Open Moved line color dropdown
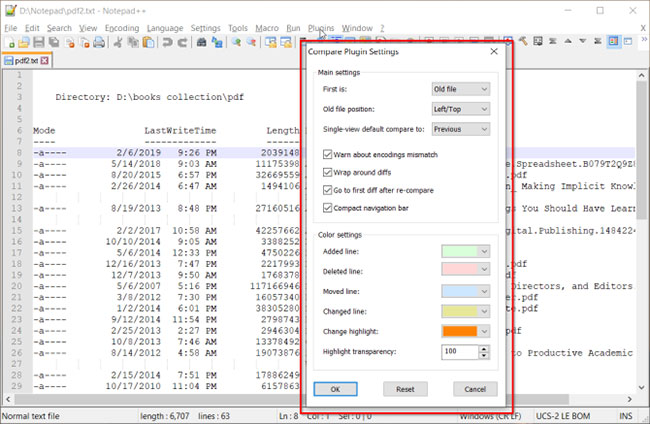Screen dimensions: 650x424 pyautogui.click(x=465, y=291)
